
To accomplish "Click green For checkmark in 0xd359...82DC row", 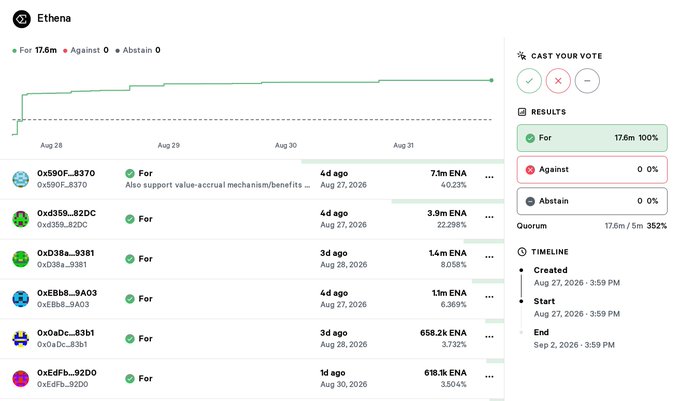I will click(130, 219).
